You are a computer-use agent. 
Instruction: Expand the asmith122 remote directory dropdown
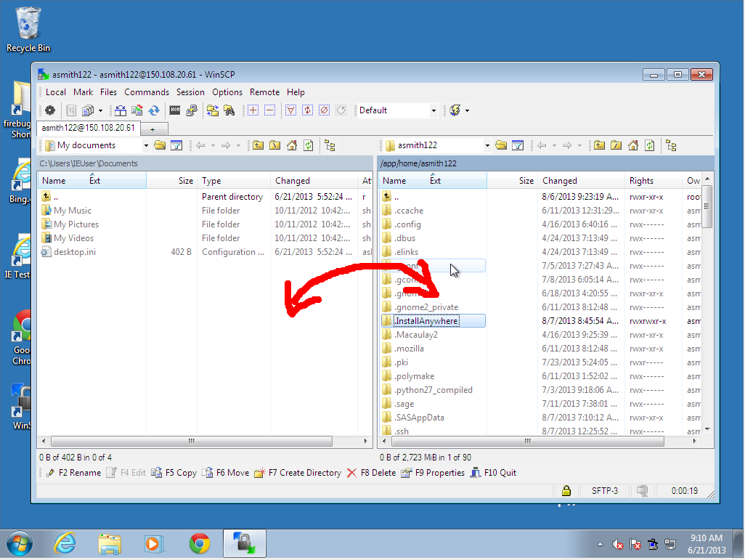487,145
